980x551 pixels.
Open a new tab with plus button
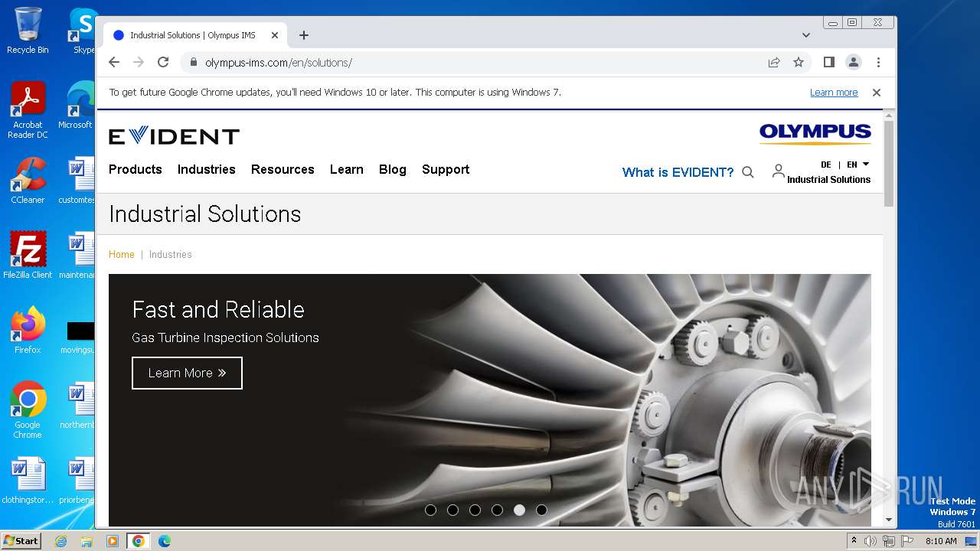coord(304,35)
